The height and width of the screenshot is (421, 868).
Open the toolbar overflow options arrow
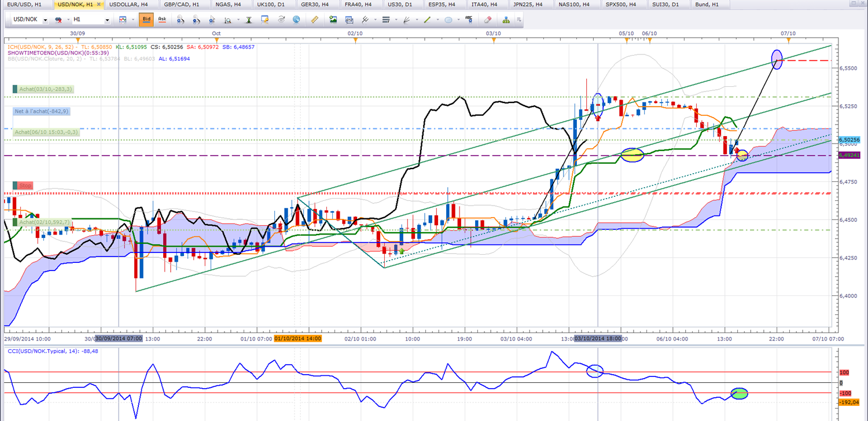(x=520, y=20)
